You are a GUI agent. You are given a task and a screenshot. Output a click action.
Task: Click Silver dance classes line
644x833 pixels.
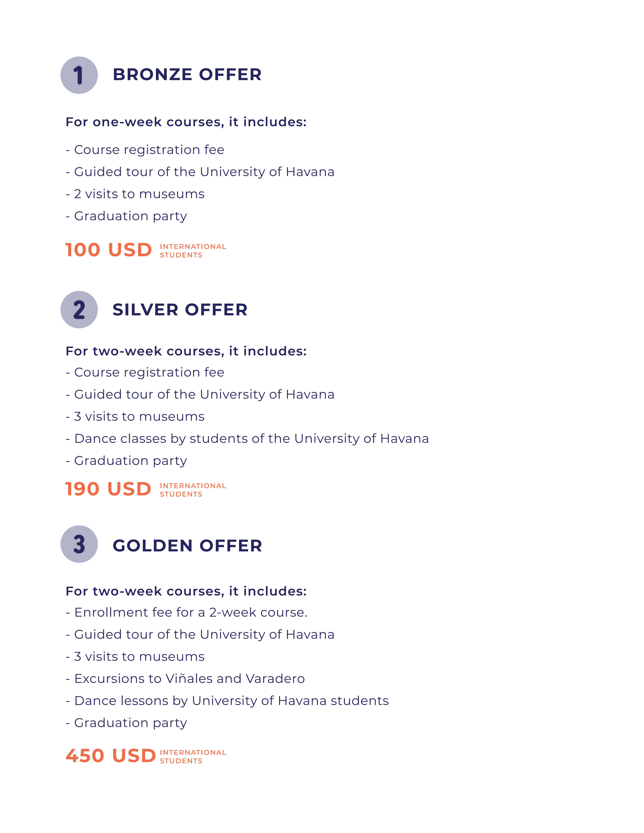pos(247,439)
